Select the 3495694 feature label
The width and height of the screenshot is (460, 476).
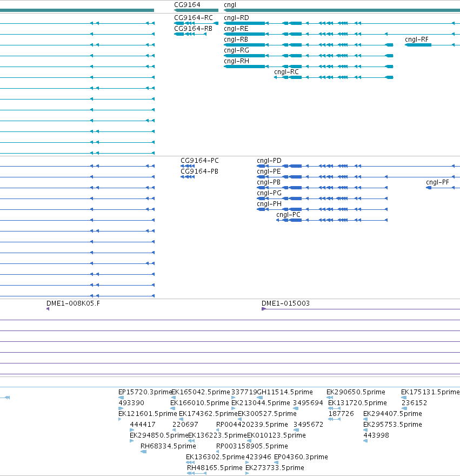[308, 403]
